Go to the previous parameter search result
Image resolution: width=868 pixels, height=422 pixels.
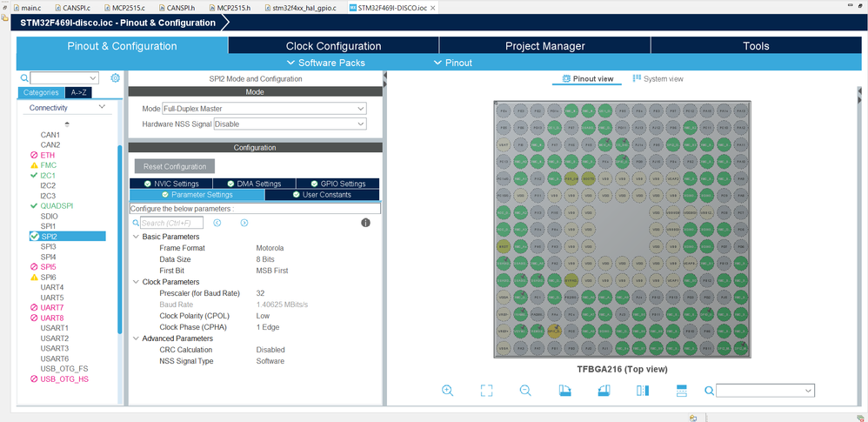[217, 223]
